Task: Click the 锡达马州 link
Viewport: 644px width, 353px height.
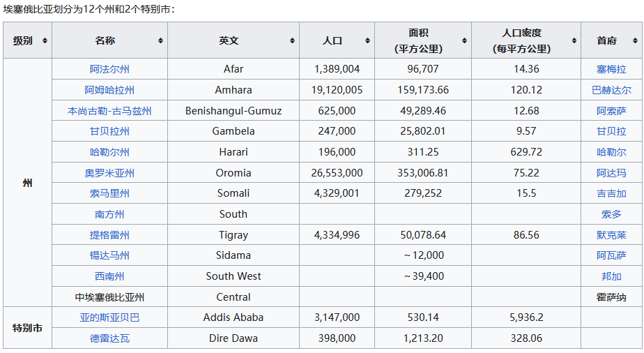Action: pyautogui.click(x=109, y=255)
